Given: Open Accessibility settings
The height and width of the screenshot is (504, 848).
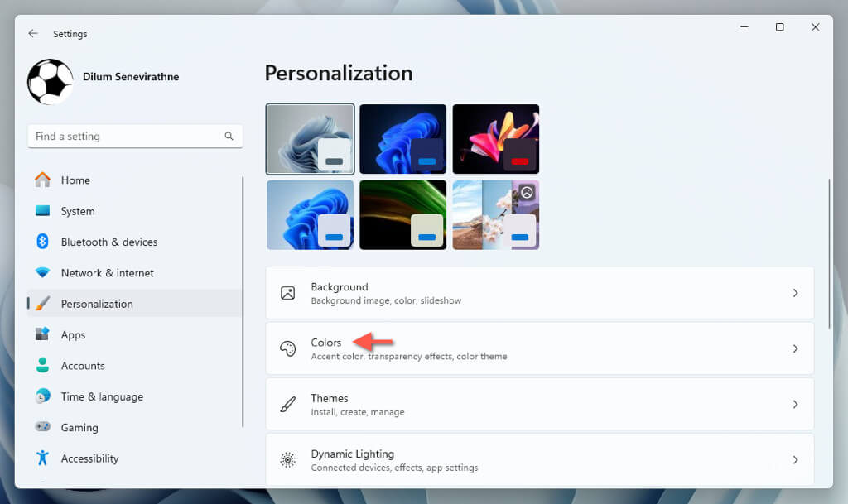Looking at the screenshot, I should coord(135,458).
